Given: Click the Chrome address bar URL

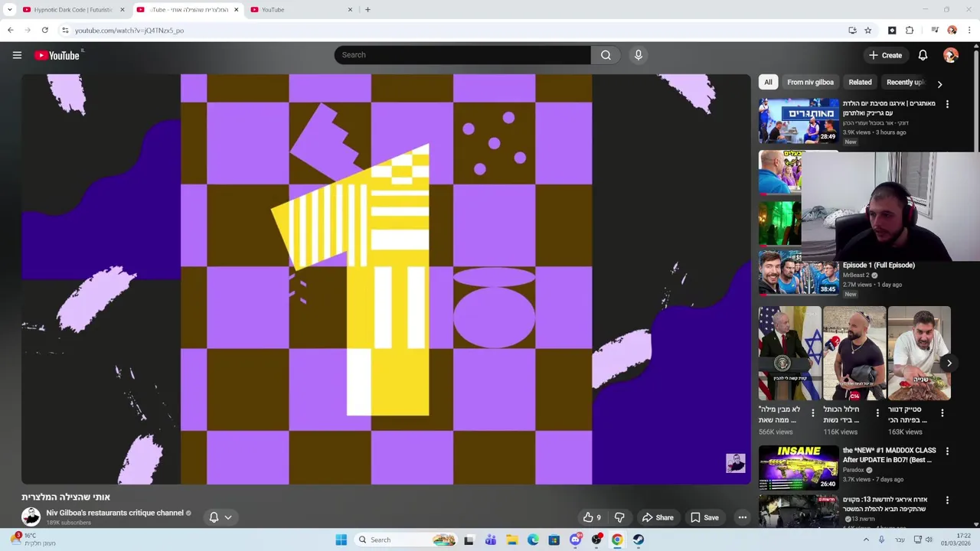Looking at the screenshot, I should (x=129, y=31).
